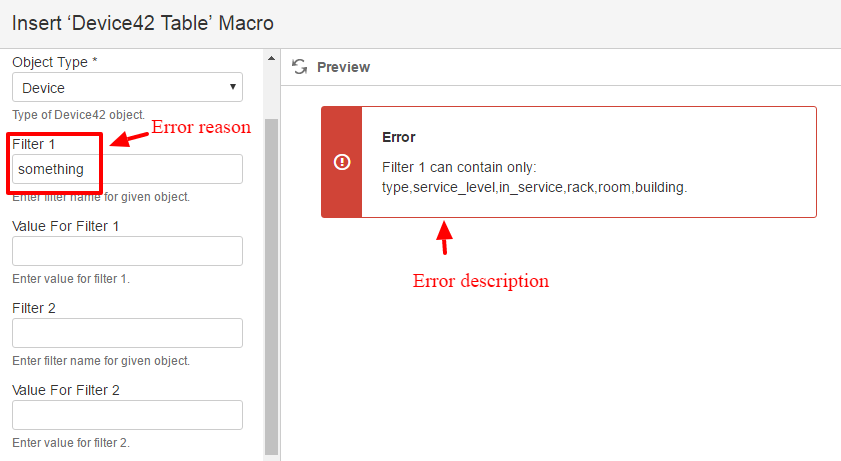Focus the Filter 1 field containing 'something'
The image size is (841, 461).
(x=127, y=169)
